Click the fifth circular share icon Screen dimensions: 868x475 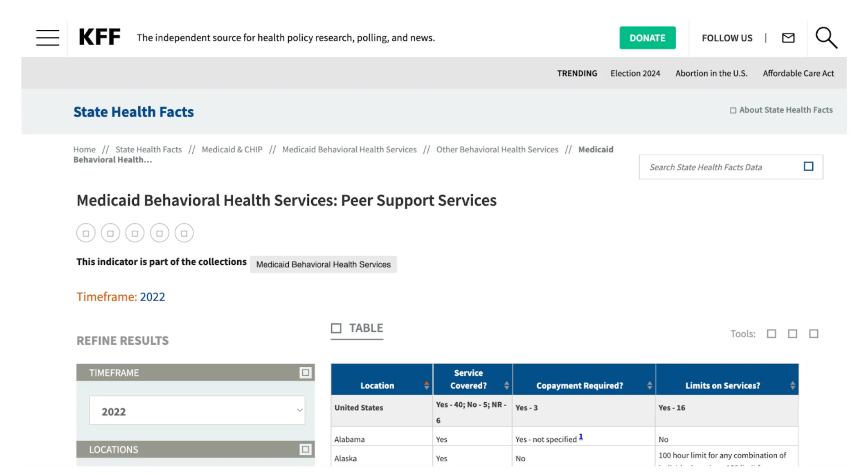coord(184,233)
